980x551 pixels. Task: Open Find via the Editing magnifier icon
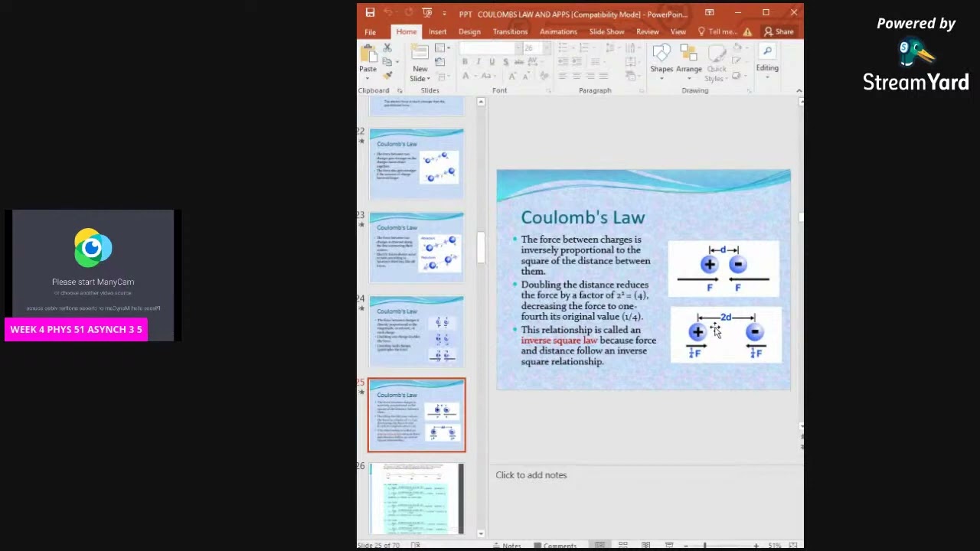(767, 51)
